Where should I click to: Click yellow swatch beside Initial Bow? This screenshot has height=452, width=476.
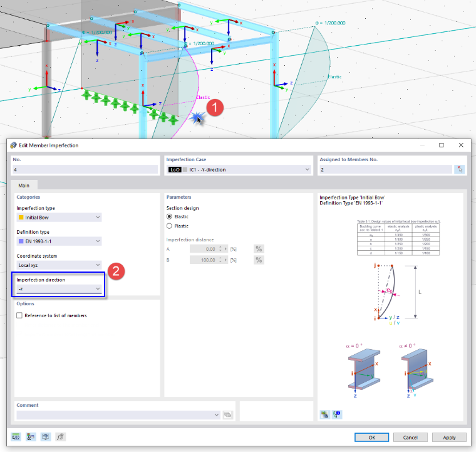(21, 217)
